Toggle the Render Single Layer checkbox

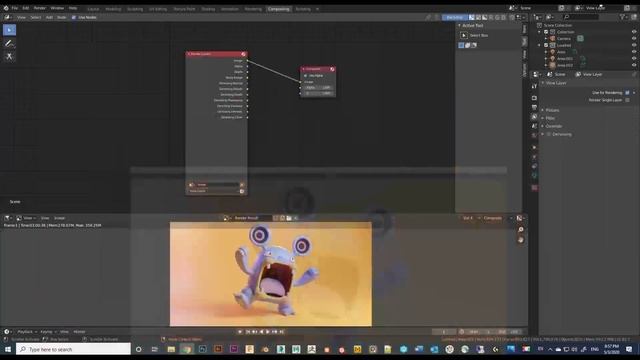tap(627, 100)
